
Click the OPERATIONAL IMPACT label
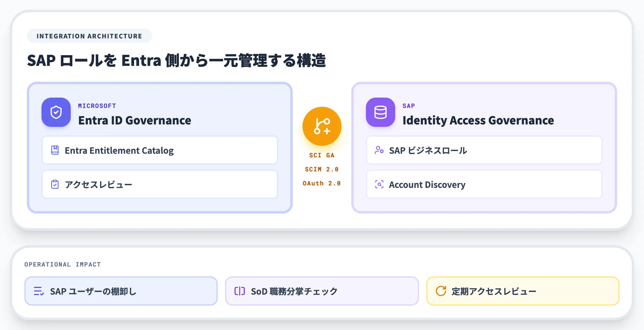coord(63,264)
